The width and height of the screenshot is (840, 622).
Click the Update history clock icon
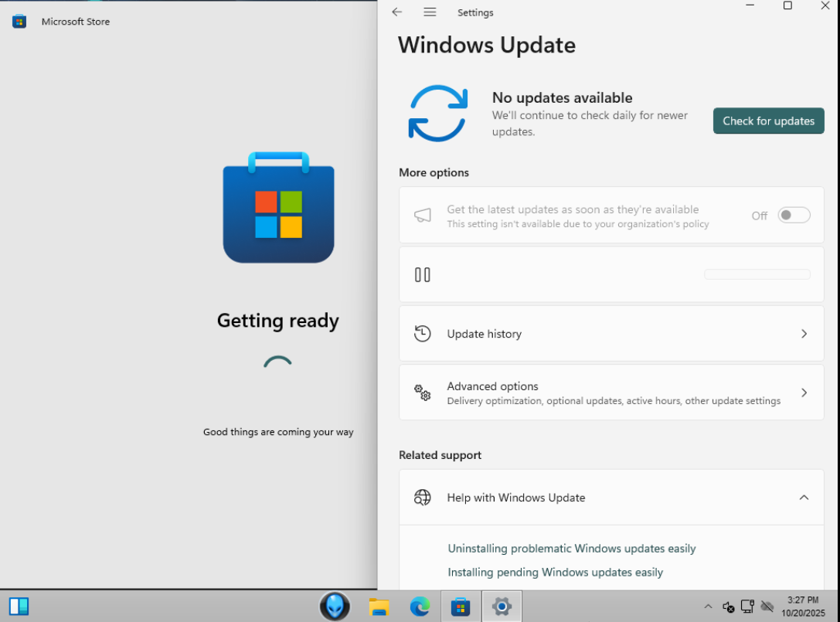pos(422,334)
